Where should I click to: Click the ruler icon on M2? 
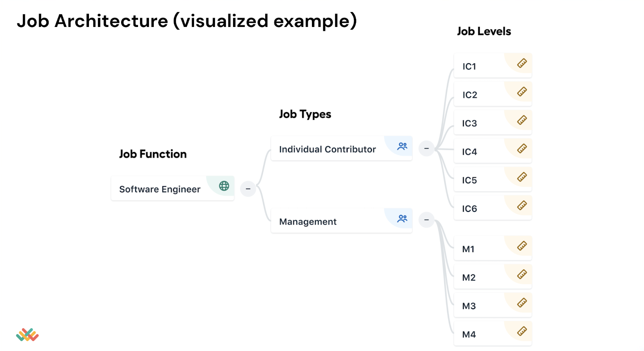pos(522,274)
